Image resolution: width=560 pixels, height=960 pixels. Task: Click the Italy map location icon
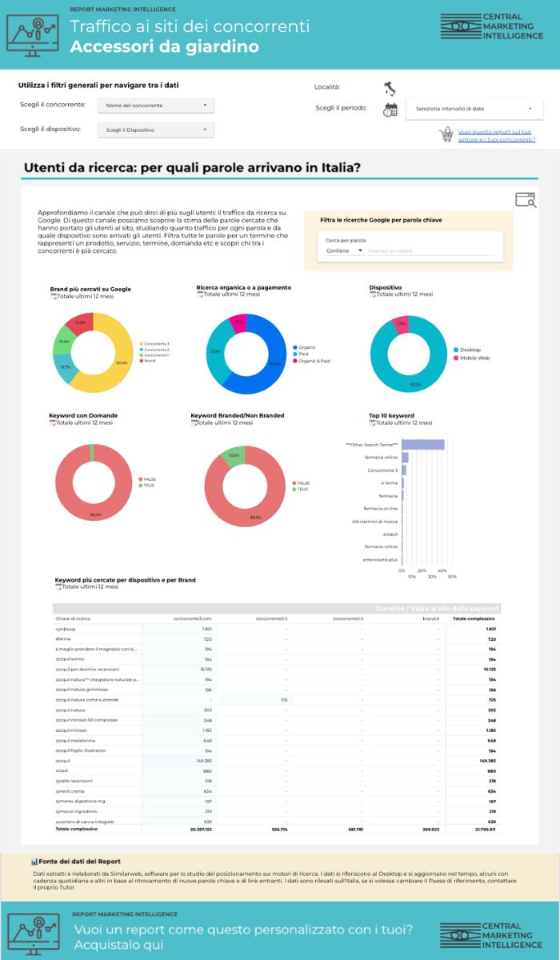(x=390, y=88)
